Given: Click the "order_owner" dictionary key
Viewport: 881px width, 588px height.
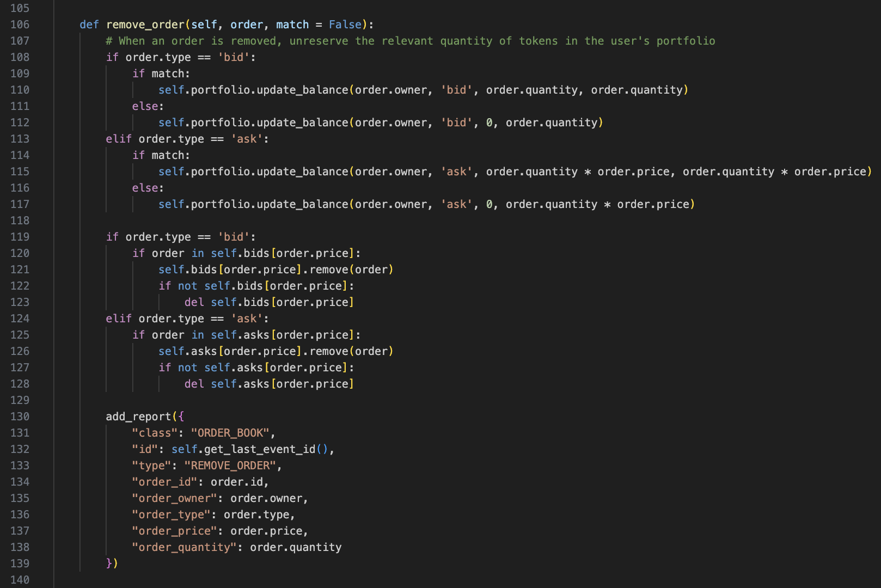Looking at the screenshot, I should click(x=174, y=498).
